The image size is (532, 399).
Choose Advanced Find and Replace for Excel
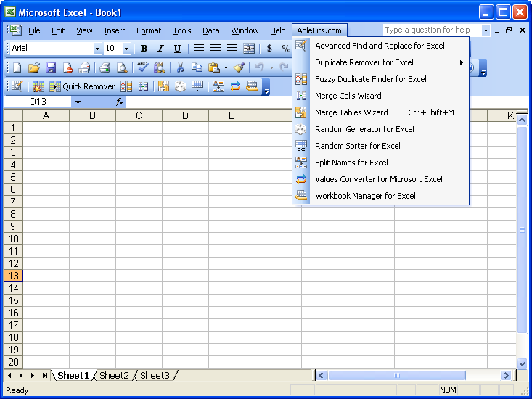[381, 46]
